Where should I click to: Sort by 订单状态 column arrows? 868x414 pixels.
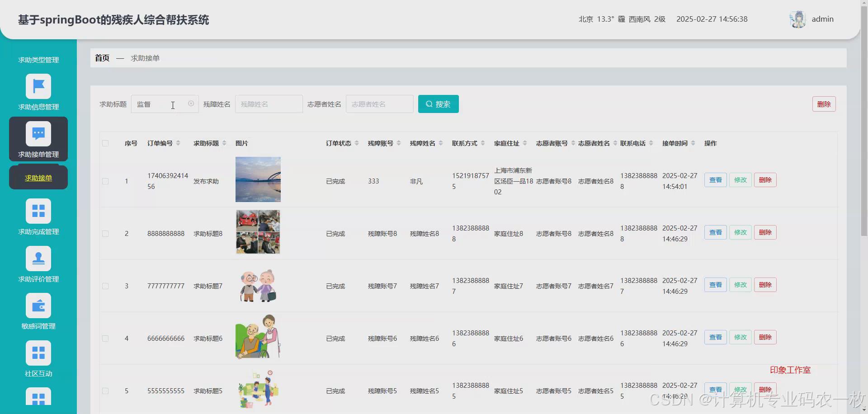tap(357, 143)
